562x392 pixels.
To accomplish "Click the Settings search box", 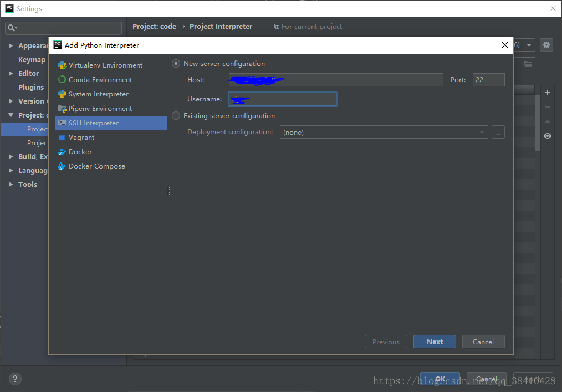I will click(63, 28).
